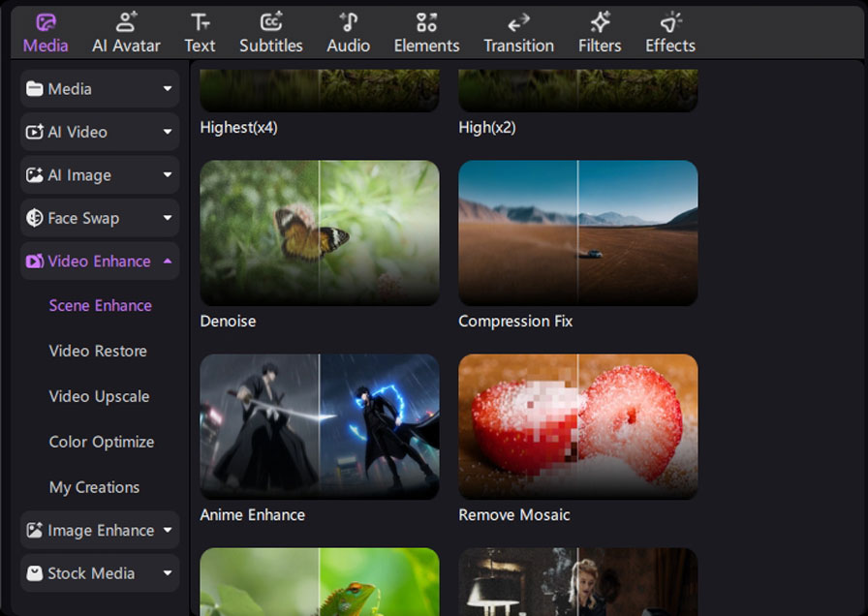This screenshot has height=616, width=868.
Task: Choose the Remove Mosaic strawberry thumbnail
Action: click(x=578, y=427)
